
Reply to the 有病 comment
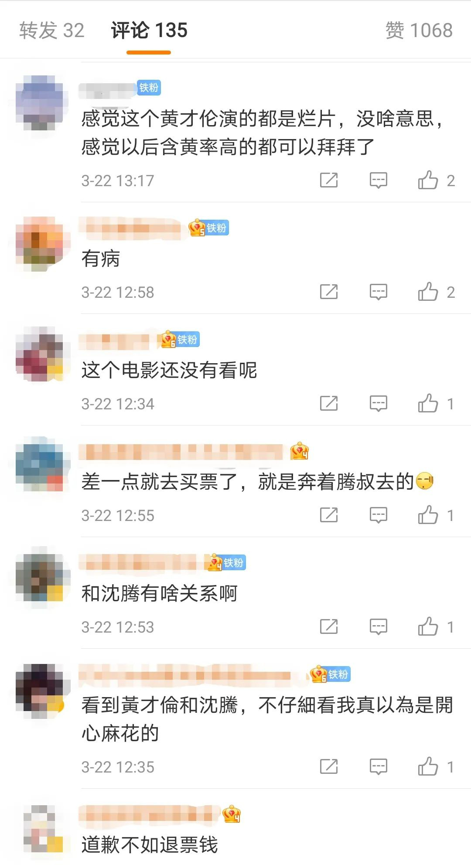point(378,292)
